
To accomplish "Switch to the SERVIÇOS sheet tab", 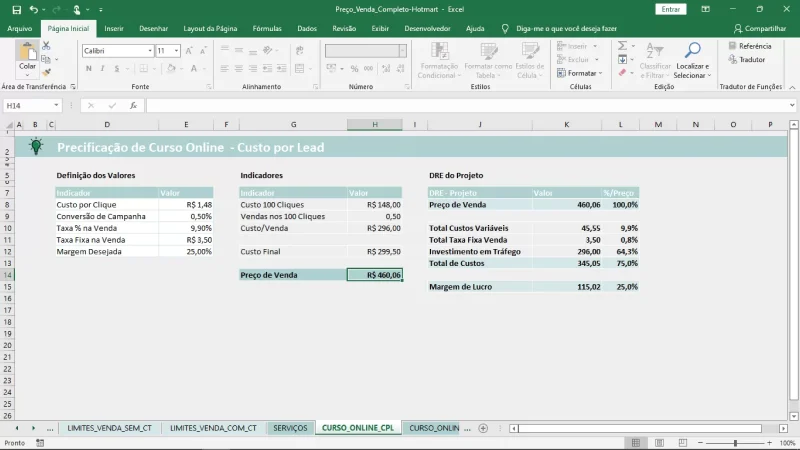I will 290,428.
